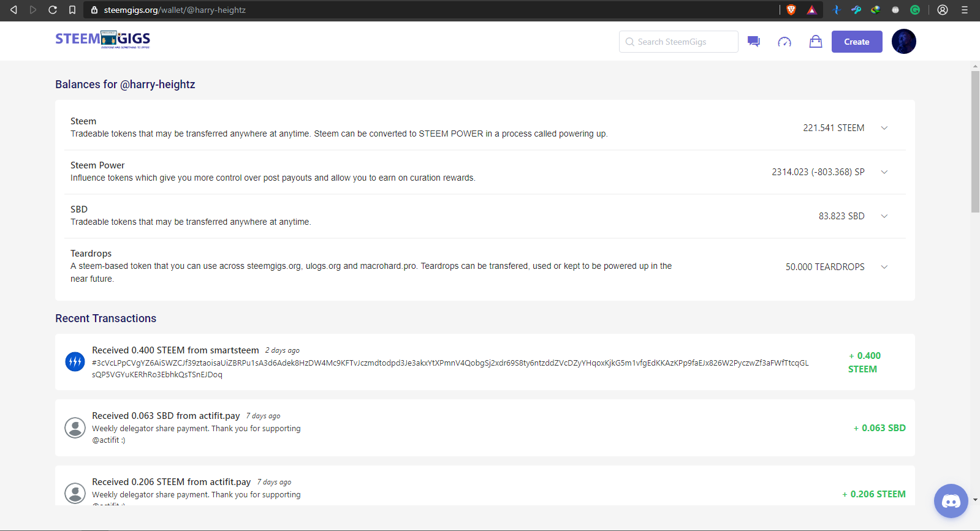Click the 'Recent Transactions' heading
Screen dimensions: 980x531
pyautogui.click(x=105, y=318)
